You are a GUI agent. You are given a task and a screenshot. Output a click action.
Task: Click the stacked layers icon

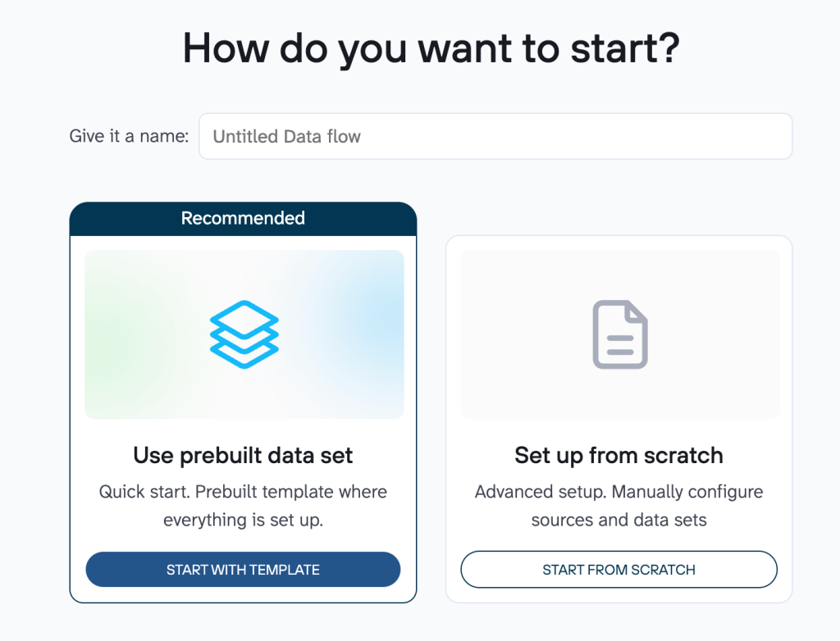point(244,334)
